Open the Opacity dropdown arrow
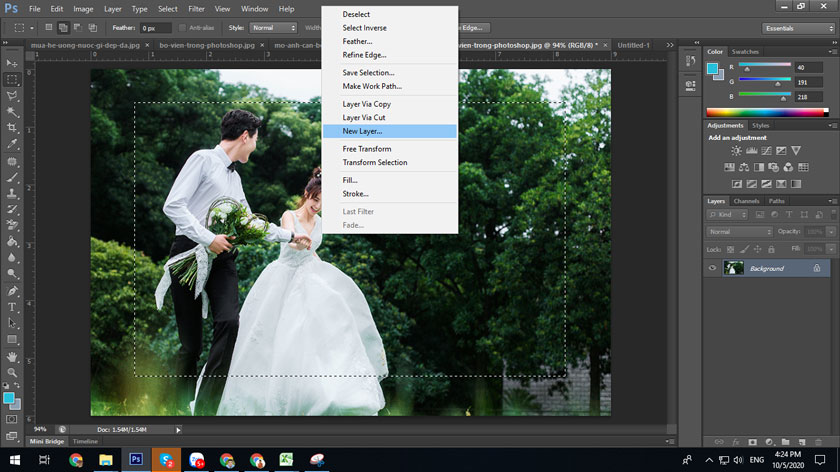 point(831,232)
